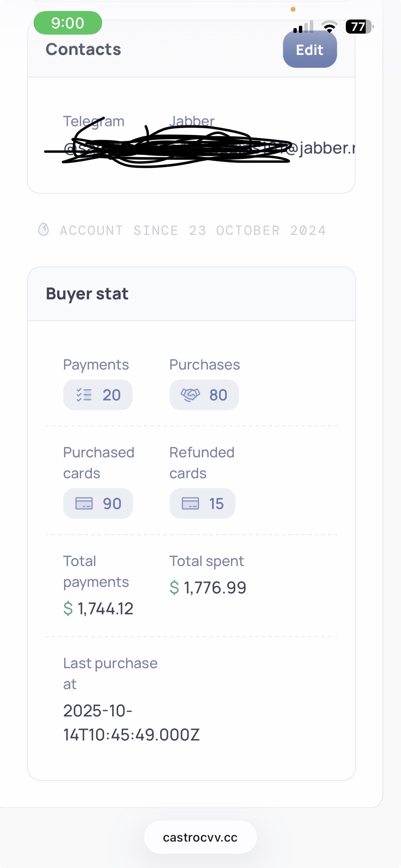Click the Buyer stat section header
Image resolution: width=401 pixels, height=868 pixels.
click(87, 294)
